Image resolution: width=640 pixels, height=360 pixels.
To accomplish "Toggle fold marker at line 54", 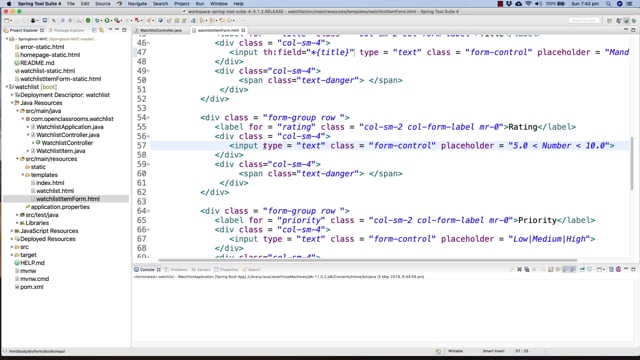I will [149, 118].
